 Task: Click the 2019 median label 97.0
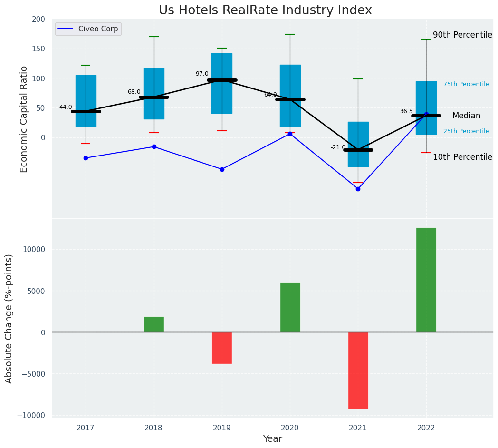202,74
